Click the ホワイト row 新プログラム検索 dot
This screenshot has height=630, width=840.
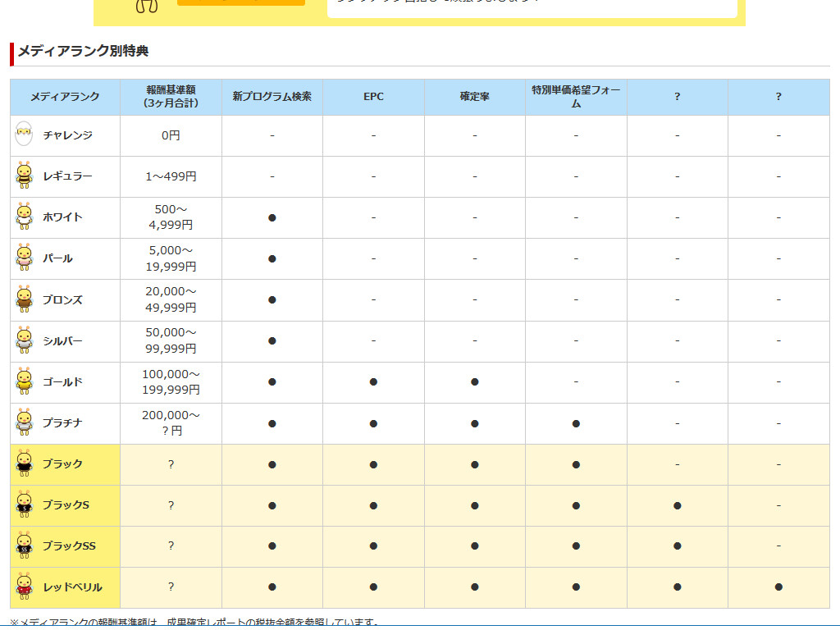272,217
